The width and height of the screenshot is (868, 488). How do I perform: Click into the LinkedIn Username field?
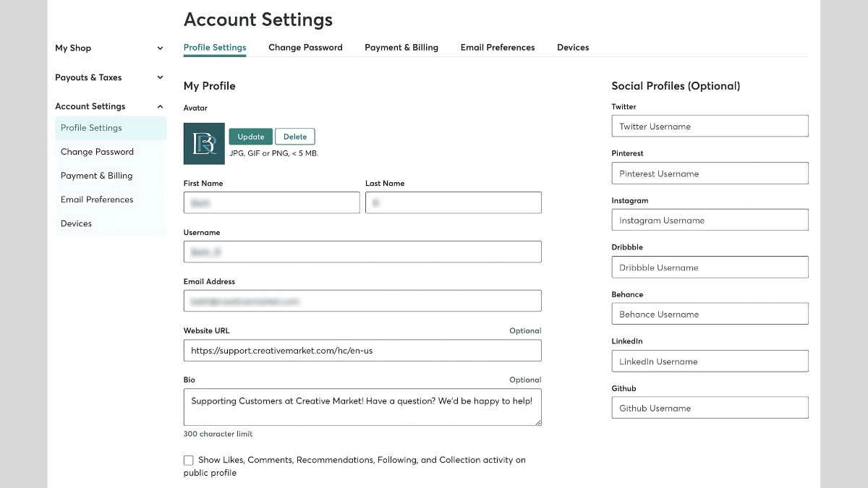click(710, 361)
